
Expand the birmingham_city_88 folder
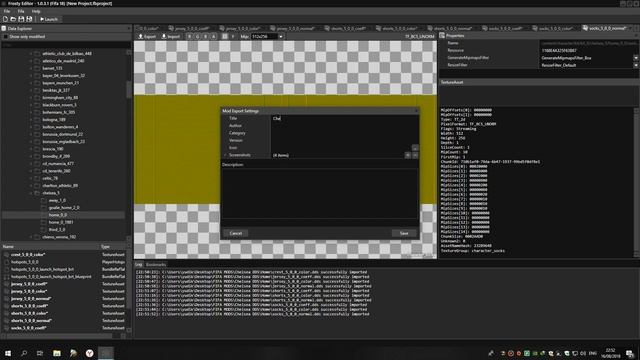pos(31,98)
